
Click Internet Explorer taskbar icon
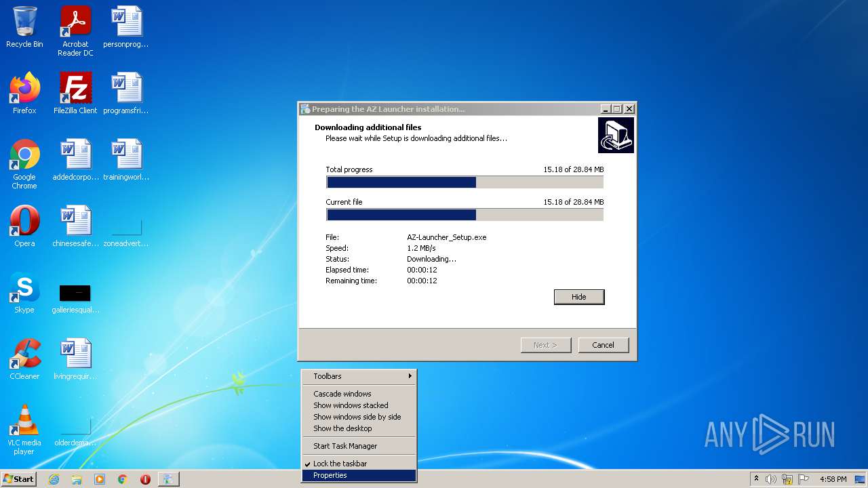point(54,479)
